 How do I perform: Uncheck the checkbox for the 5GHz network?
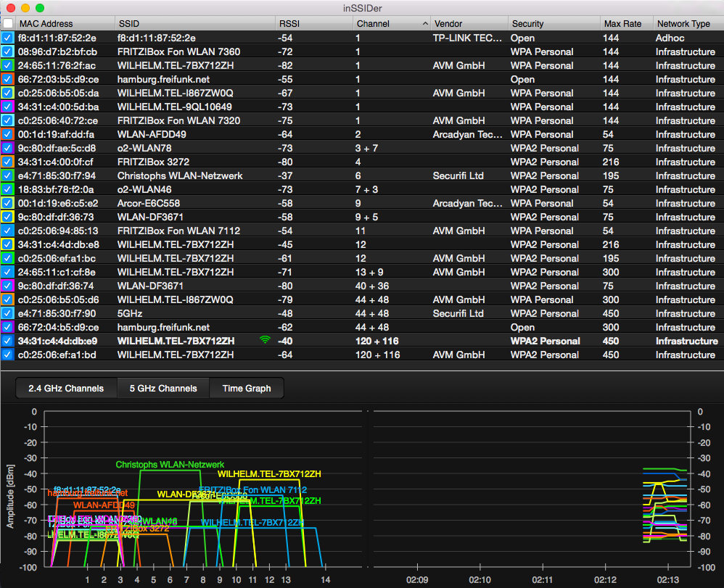click(x=7, y=313)
